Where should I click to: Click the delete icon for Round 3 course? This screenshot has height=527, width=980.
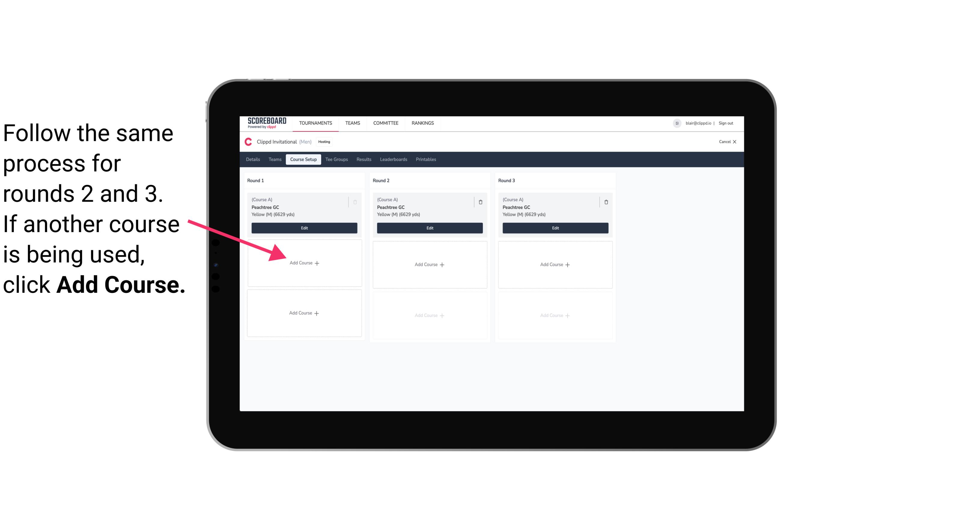point(605,201)
